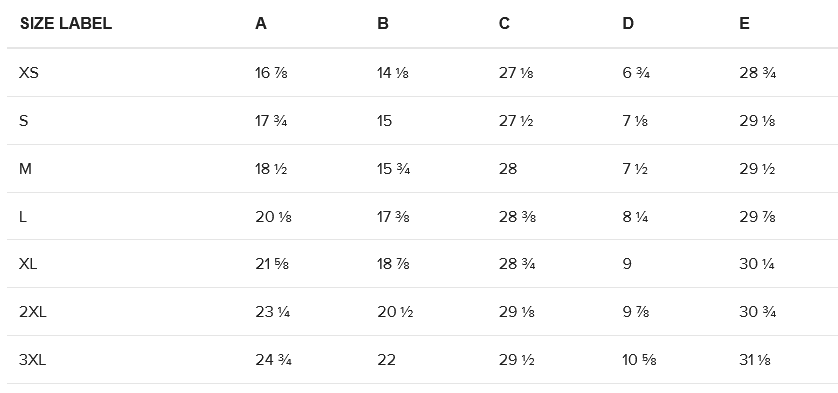
Task: Click the column C header
Action: (x=505, y=24)
